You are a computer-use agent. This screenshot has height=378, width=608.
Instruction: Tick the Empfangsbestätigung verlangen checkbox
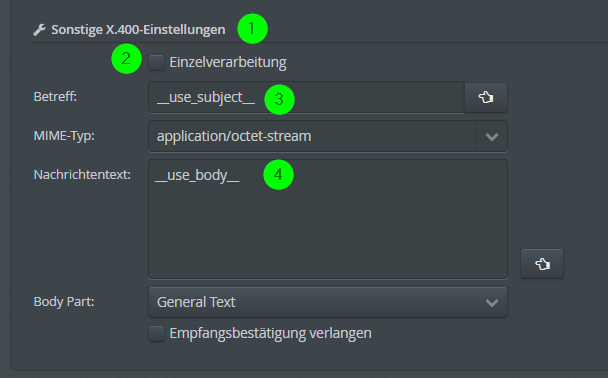coord(157,333)
